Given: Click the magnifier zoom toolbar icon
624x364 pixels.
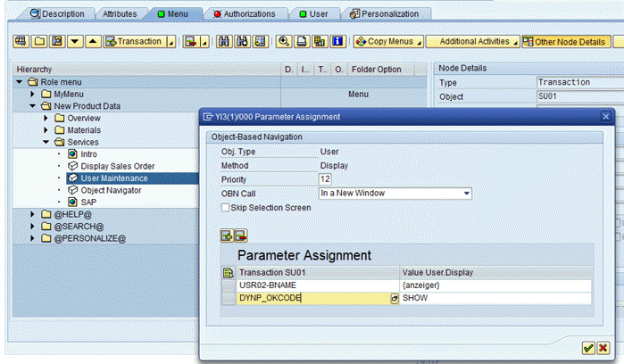Looking at the screenshot, I should click(284, 41).
